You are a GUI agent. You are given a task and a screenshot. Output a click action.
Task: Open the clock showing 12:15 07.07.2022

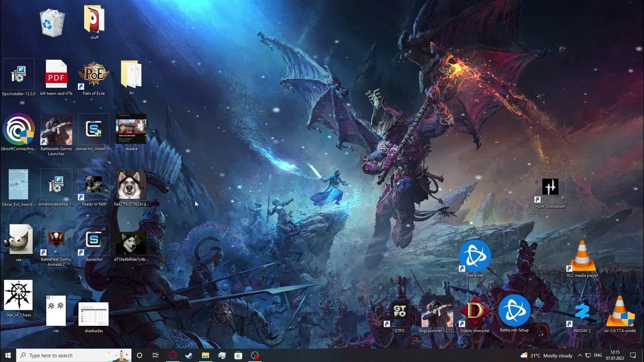pos(614,355)
